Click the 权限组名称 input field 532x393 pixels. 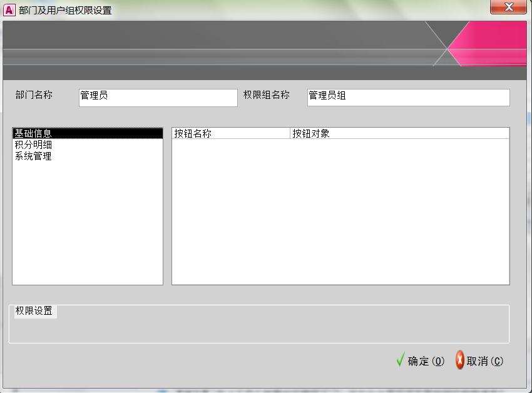(x=409, y=98)
